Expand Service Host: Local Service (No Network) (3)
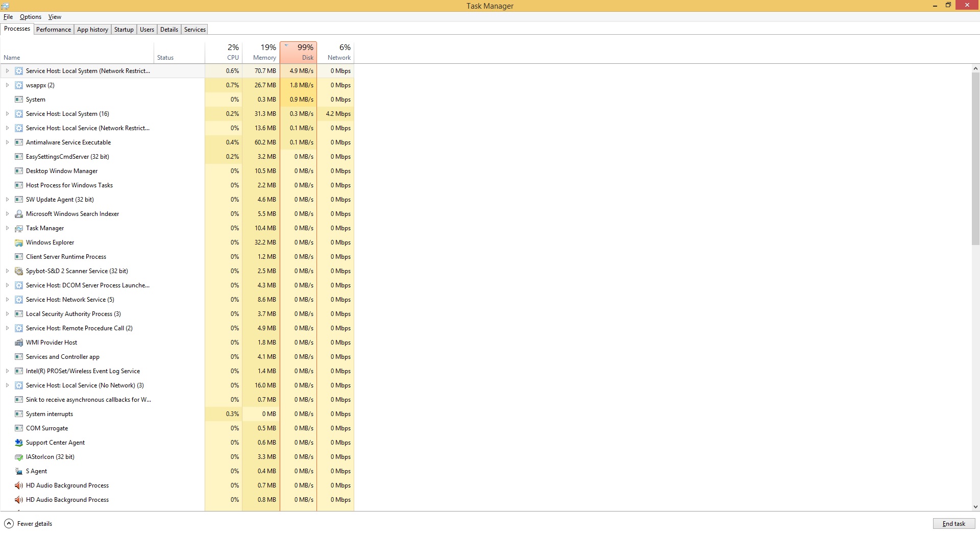The width and height of the screenshot is (980, 536). [7, 385]
